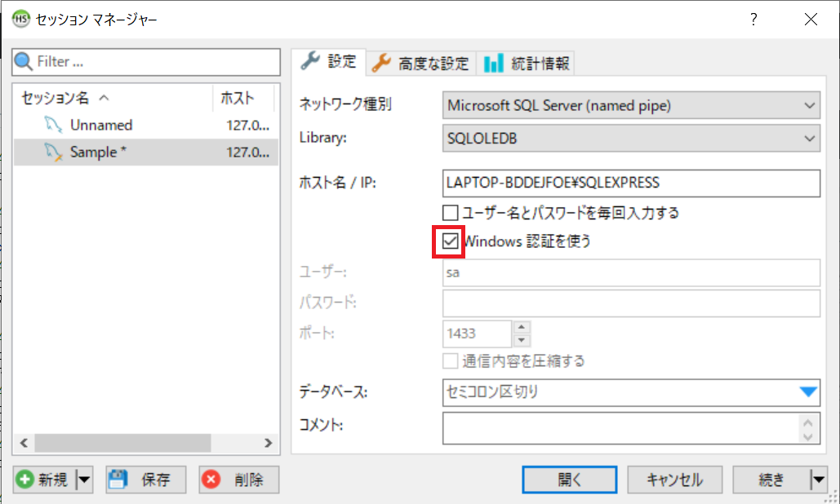Viewport: 840px width, 504px height.
Task: Click the 新規 button
Action: [45, 480]
